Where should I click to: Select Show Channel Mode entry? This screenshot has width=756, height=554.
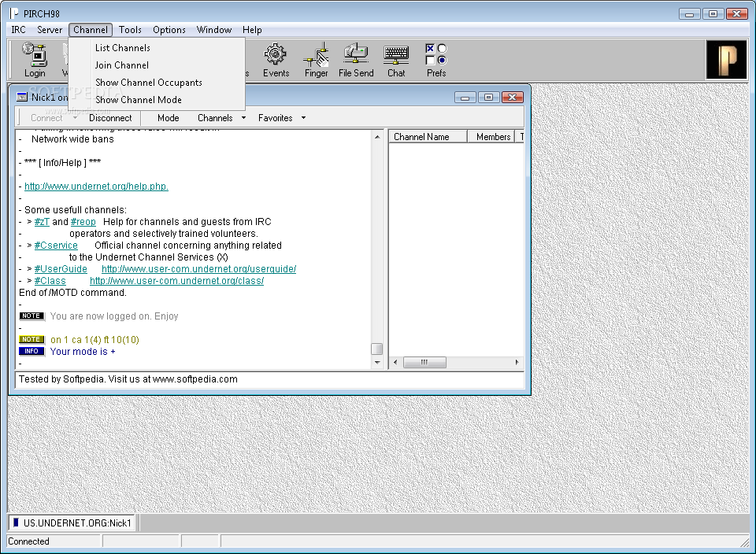139,100
